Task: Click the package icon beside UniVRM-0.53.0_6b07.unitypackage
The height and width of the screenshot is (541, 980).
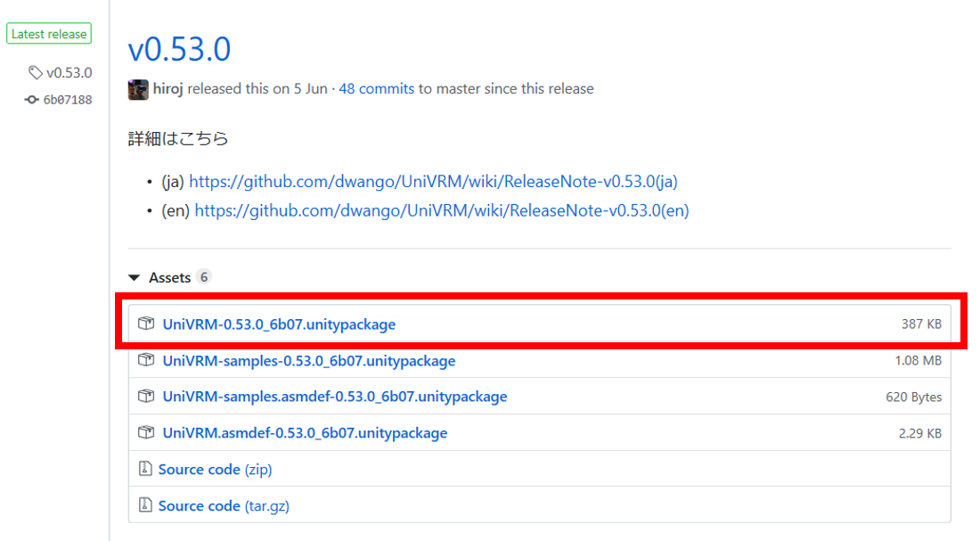Action: pos(147,324)
